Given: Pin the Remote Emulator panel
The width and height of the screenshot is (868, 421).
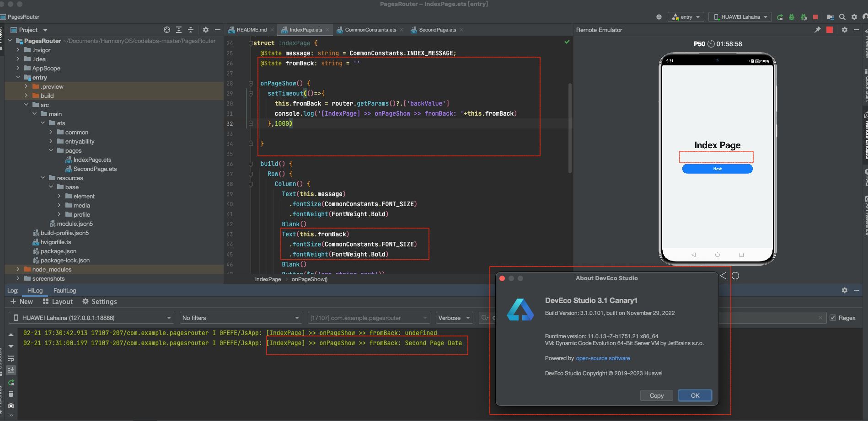Looking at the screenshot, I should [817, 30].
